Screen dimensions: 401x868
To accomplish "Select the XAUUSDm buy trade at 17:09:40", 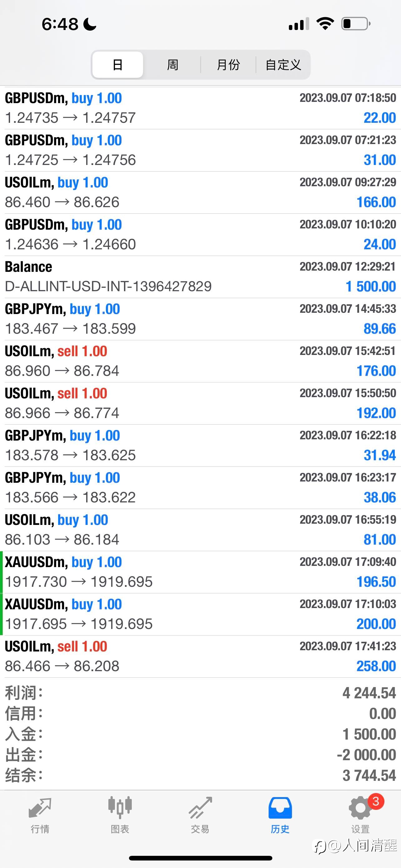I will (200, 572).
